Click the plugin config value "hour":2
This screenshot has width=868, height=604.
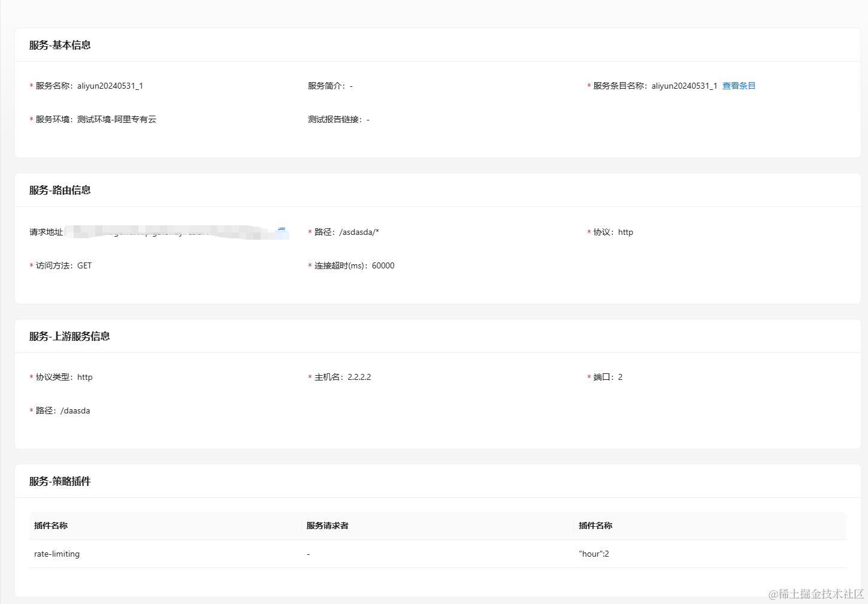point(594,554)
